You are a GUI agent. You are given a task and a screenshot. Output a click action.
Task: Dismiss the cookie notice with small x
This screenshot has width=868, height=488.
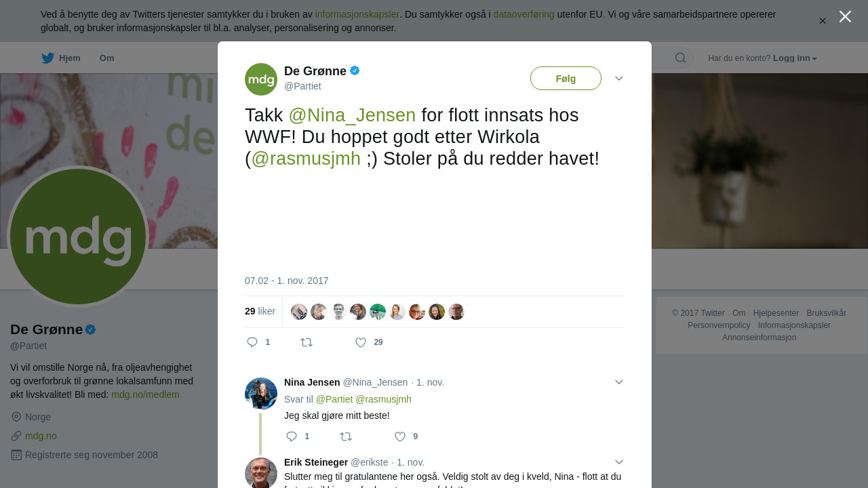point(823,21)
